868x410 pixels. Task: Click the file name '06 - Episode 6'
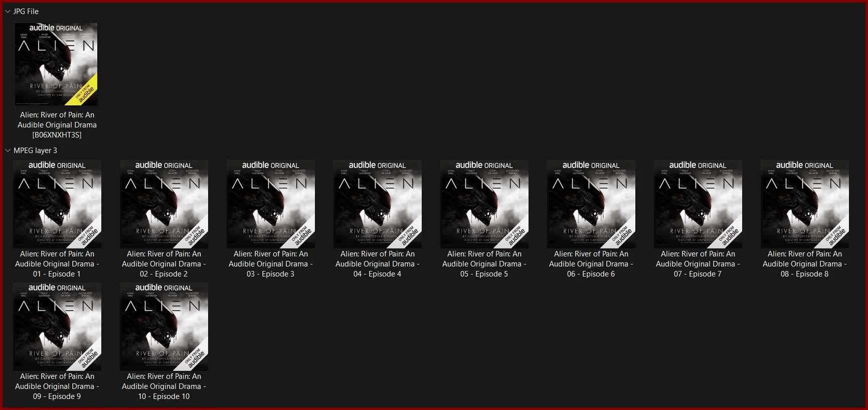[591, 264]
